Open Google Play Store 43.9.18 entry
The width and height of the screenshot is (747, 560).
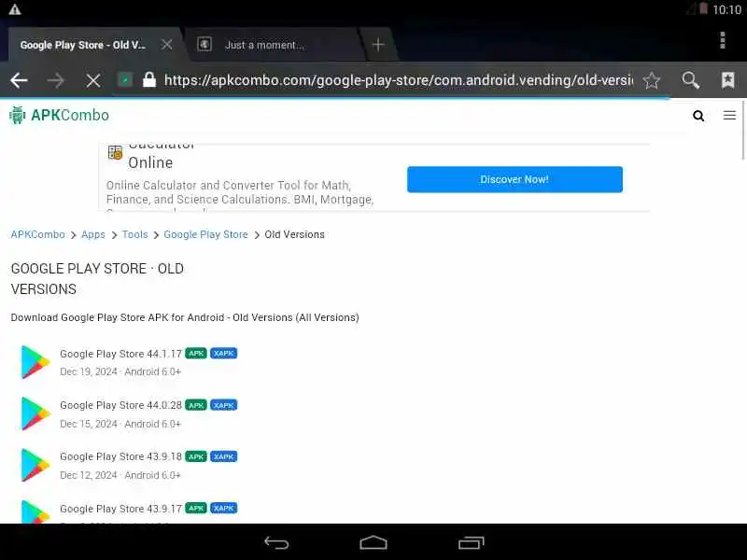coord(121,456)
